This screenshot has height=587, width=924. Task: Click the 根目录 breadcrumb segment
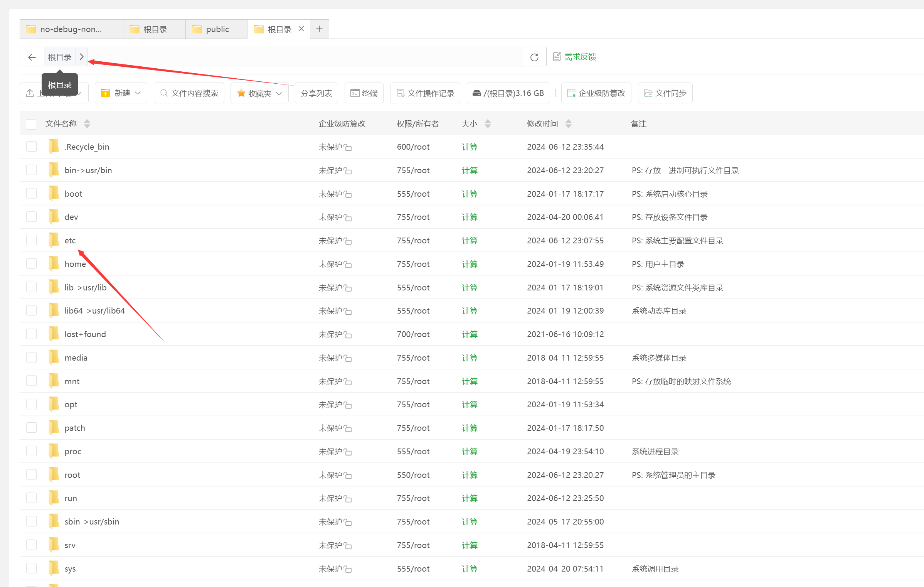tap(60, 57)
